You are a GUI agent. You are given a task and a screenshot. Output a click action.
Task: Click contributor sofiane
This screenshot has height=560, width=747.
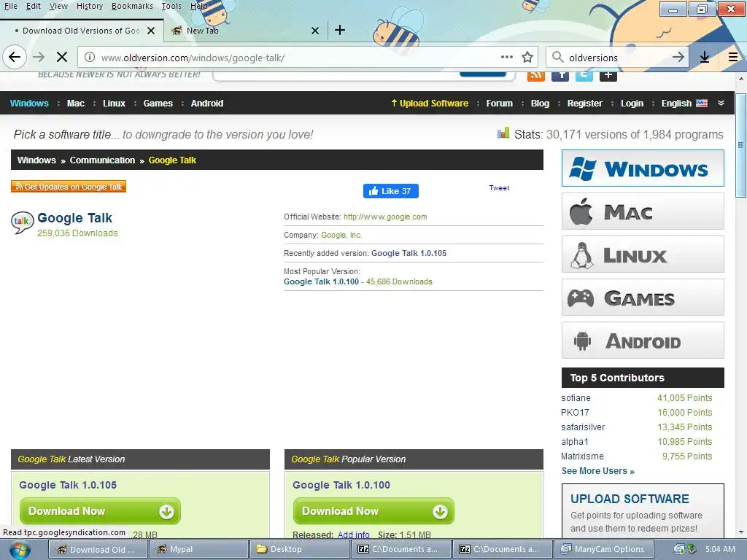[x=576, y=398]
